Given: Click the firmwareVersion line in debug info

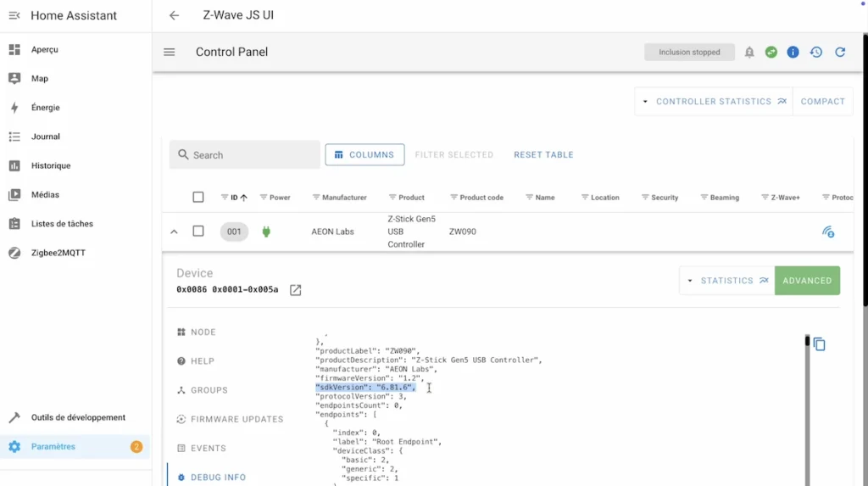Looking at the screenshot, I should tap(370, 378).
